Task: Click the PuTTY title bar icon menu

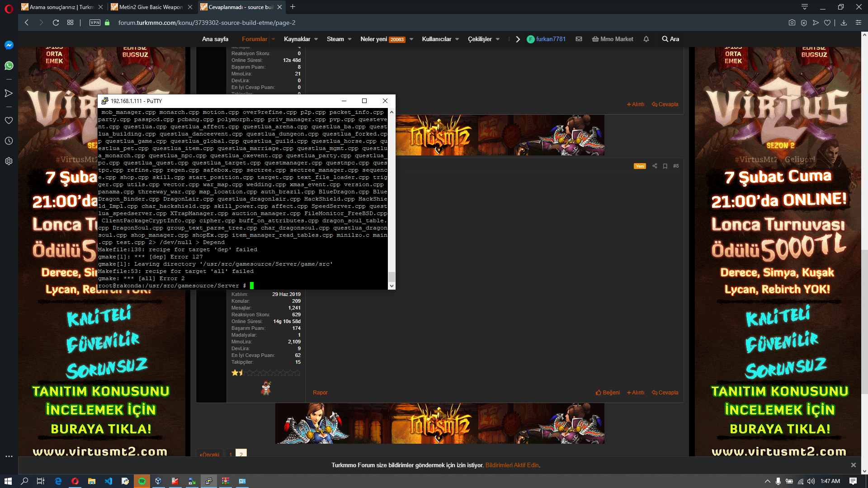Action: click(x=104, y=101)
